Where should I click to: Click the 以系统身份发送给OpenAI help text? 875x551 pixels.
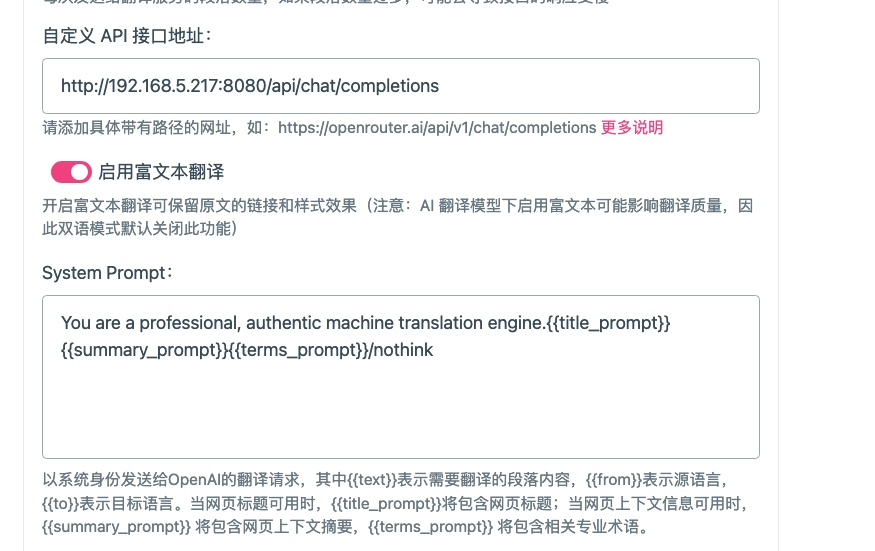pos(395,503)
